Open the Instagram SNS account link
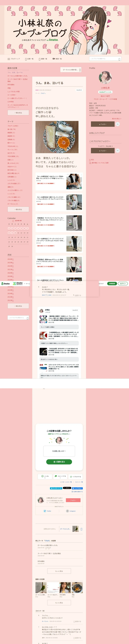Viewport: 129px width, 644px height. 71,511
